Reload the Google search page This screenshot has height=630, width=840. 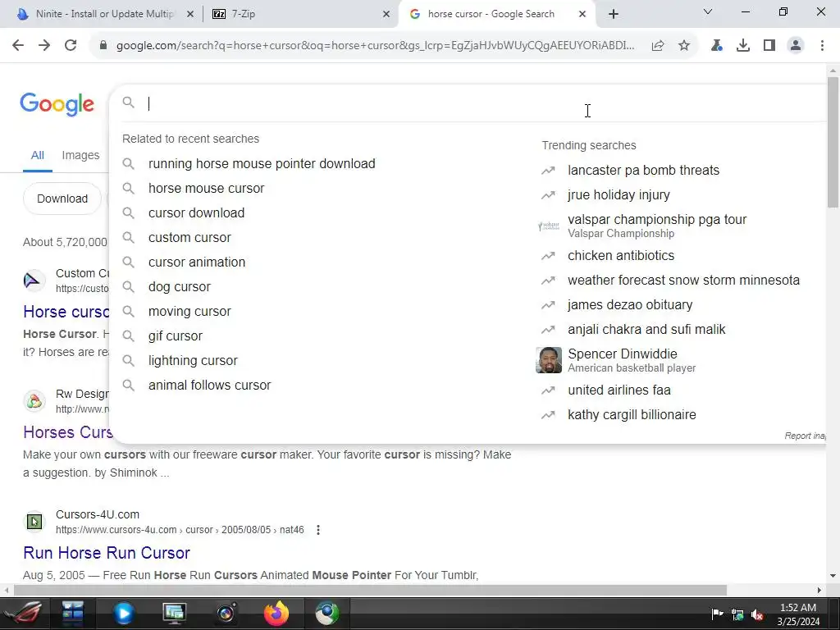(71, 46)
